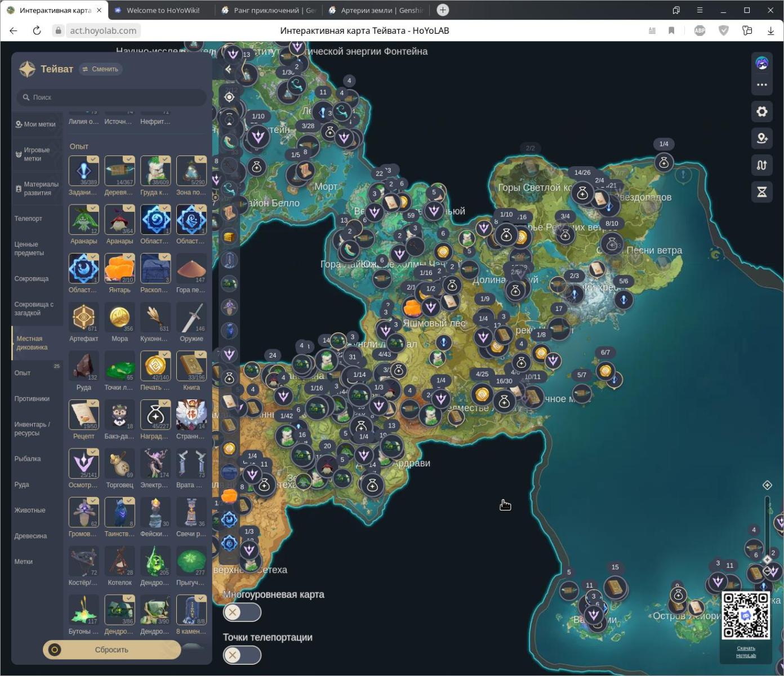
Task: Switch to the Welcome to HoYoWiki! tab
Action: pyautogui.click(x=162, y=10)
